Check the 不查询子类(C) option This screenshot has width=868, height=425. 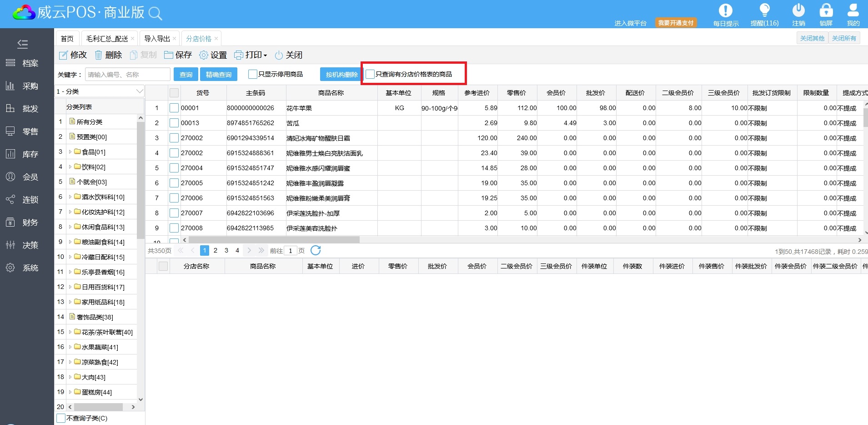(61, 418)
